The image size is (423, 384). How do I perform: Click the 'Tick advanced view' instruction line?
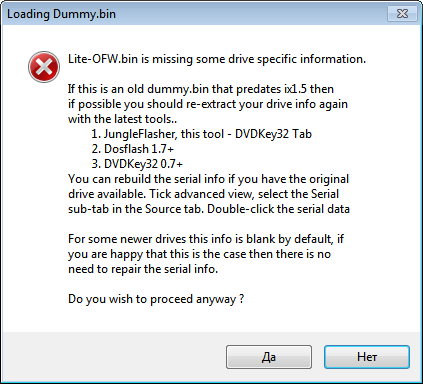click(x=203, y=194)
